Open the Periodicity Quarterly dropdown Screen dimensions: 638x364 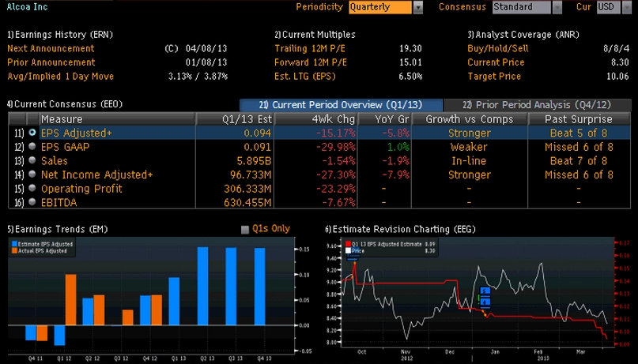click(x=380, y=7)
